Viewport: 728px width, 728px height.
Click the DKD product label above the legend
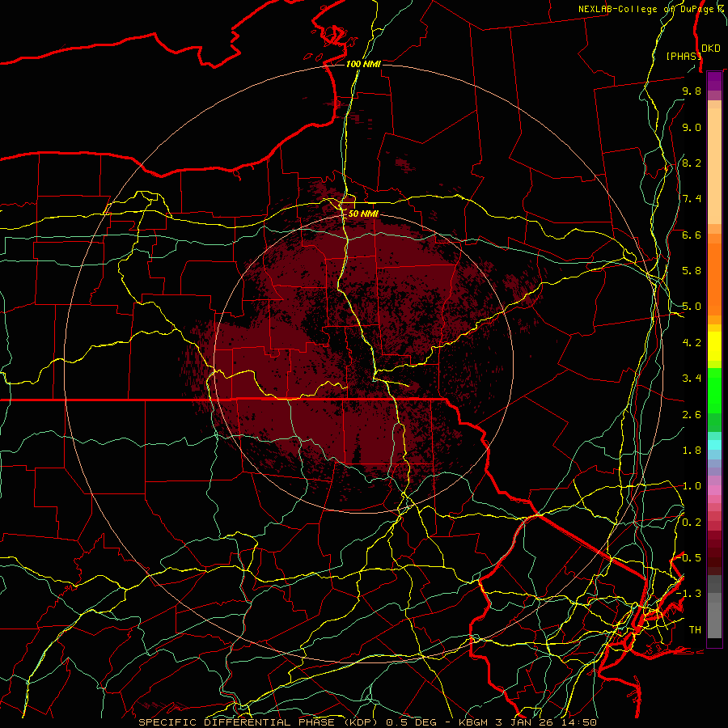tap(711, 49)
